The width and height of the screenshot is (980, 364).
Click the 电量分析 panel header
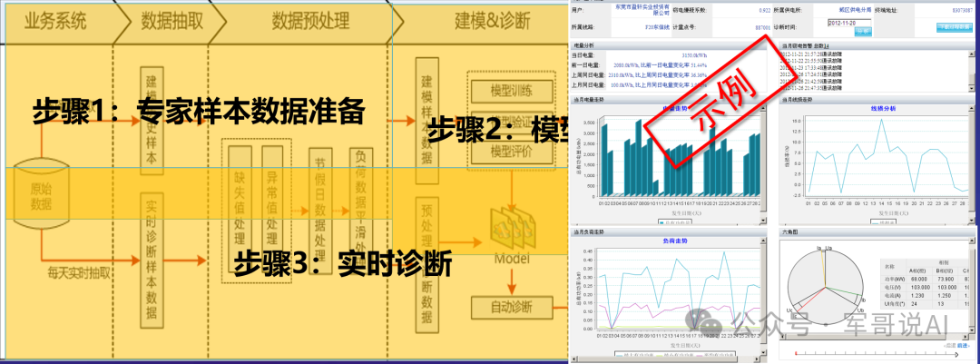(x=669, y=45)
